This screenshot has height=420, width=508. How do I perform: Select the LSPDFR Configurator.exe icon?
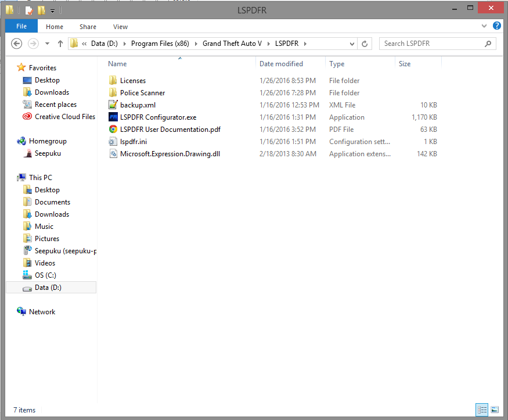[x=113, y=117]
